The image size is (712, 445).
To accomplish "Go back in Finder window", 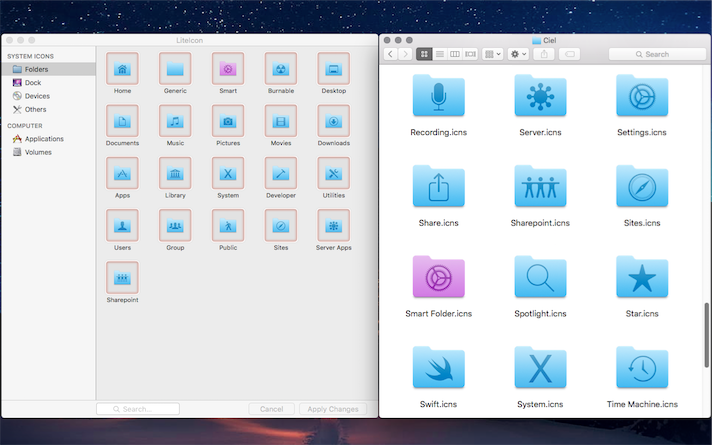I will (391, 54).
